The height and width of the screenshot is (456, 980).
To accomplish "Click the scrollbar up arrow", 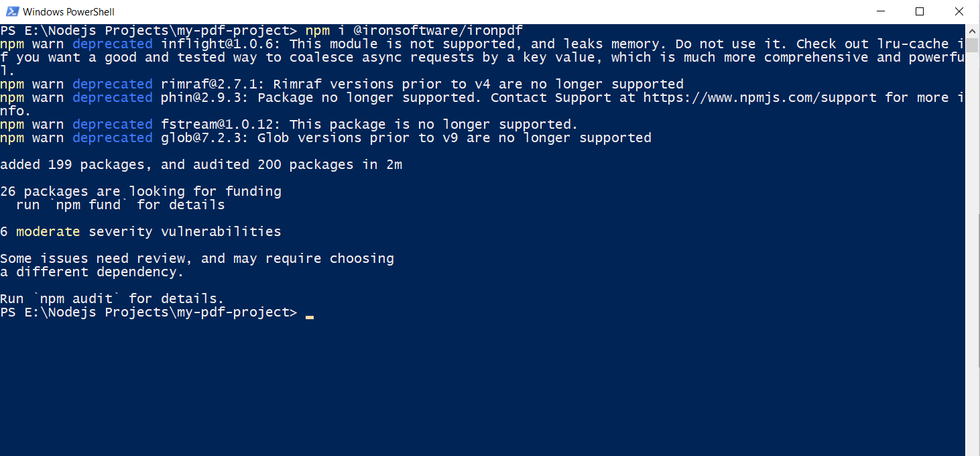I will 973,30.
